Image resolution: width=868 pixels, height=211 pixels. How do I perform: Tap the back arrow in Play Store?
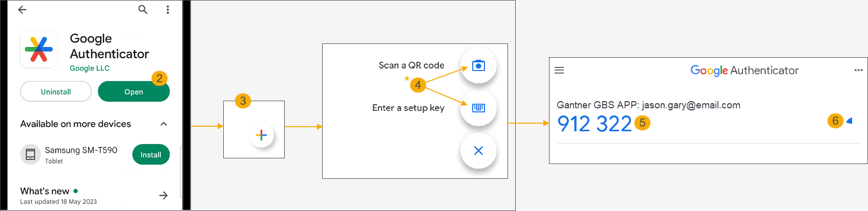pyautogui.click(x=22, y=10)
